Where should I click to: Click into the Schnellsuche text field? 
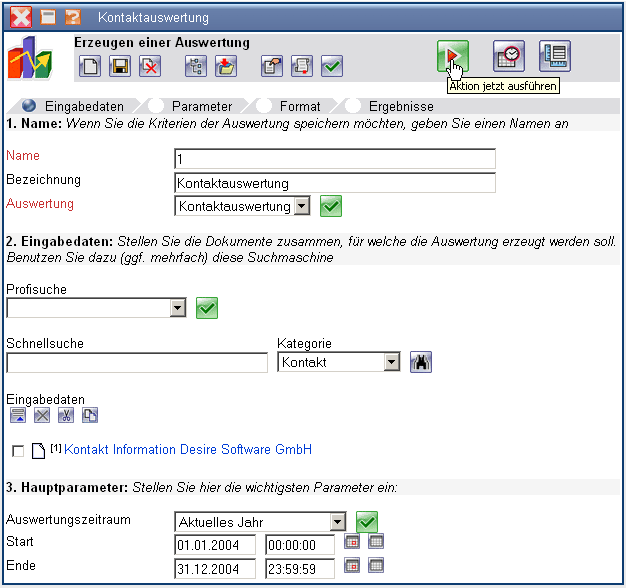(x=137, y=362)
